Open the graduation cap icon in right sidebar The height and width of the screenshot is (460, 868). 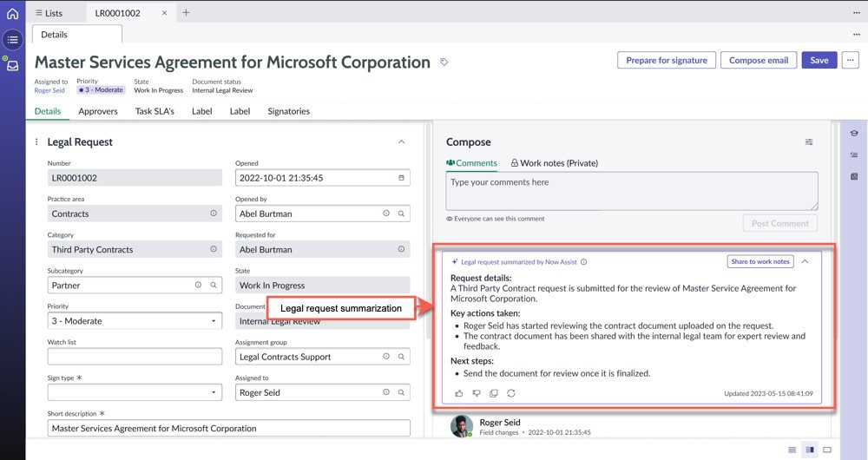coord(854,133)
